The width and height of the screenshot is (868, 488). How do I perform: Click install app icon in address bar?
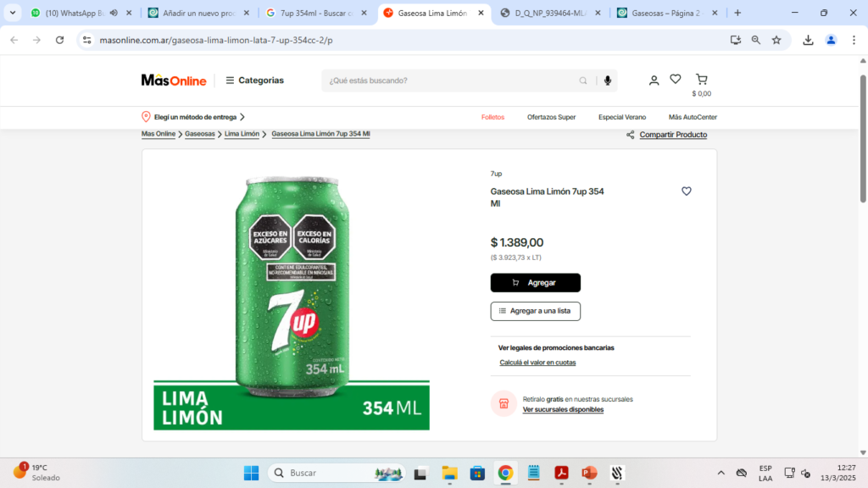coord(735,40)
